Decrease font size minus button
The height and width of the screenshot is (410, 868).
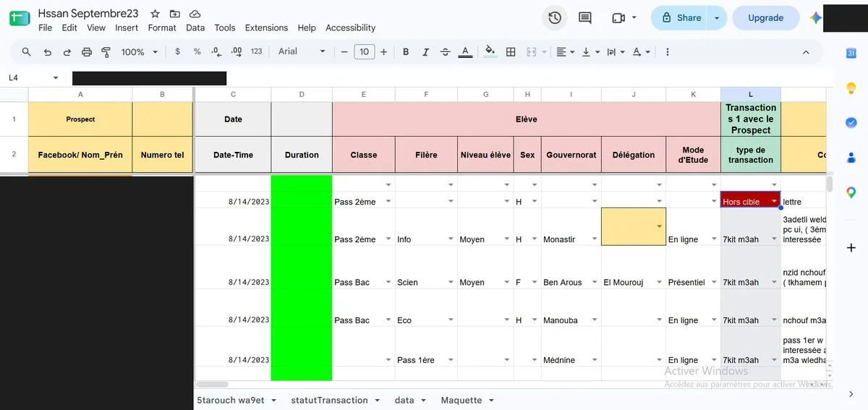pyautogui.click(x=344, y=52)
